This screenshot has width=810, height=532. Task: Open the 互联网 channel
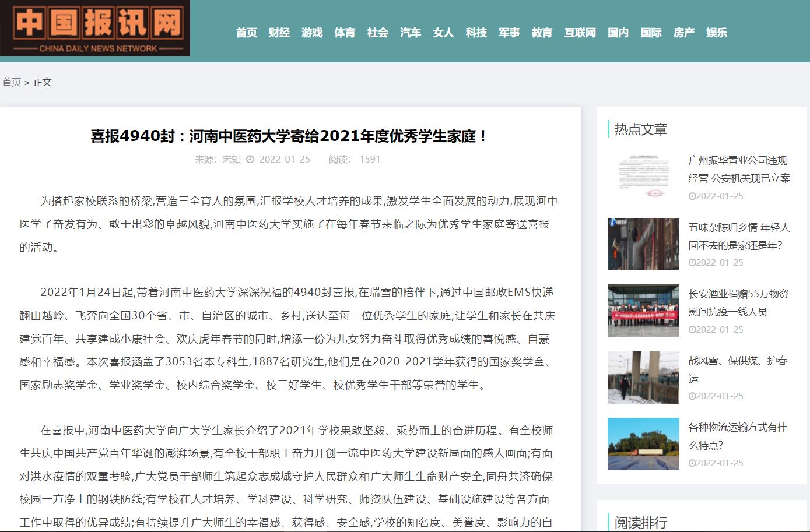(x=580, y=33)
